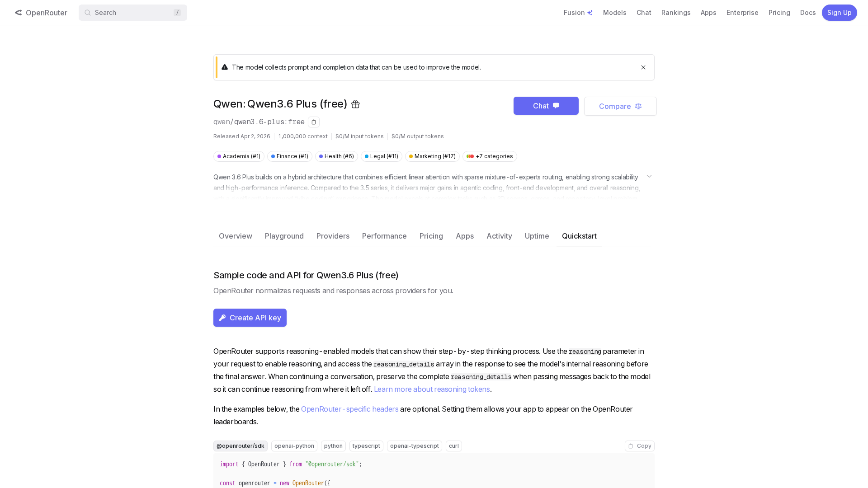The width and height of the screenshot is (868, 488).
Task: Open the Performance tab
Action: pyautogui.click(x=384, y=236)
